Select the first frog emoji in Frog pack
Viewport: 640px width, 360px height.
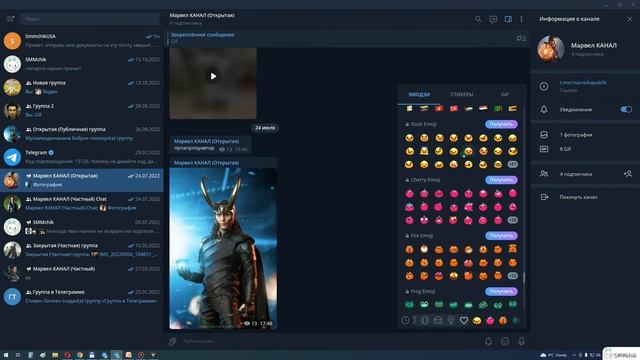pyautogui.click(x=409, y=304)
